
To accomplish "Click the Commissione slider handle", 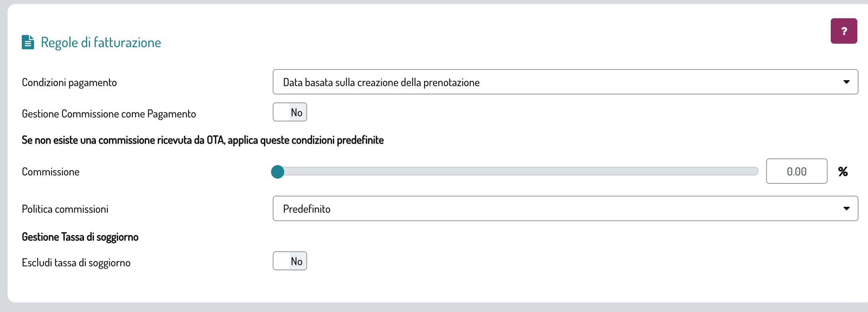I will [277, 171].
